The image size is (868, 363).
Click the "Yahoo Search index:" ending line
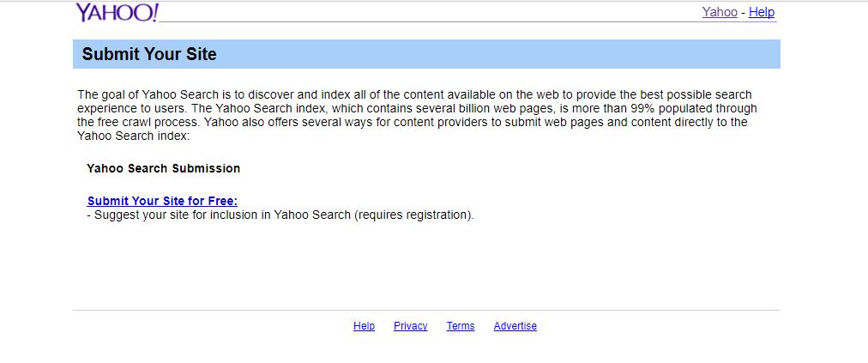[134, 136]
